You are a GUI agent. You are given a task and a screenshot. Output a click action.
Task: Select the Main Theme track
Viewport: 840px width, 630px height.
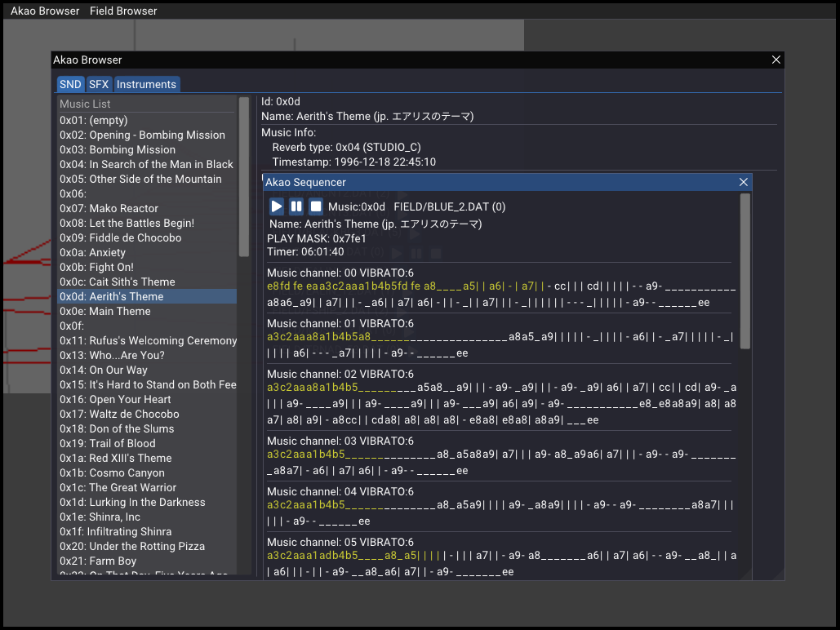click(104, 311)
